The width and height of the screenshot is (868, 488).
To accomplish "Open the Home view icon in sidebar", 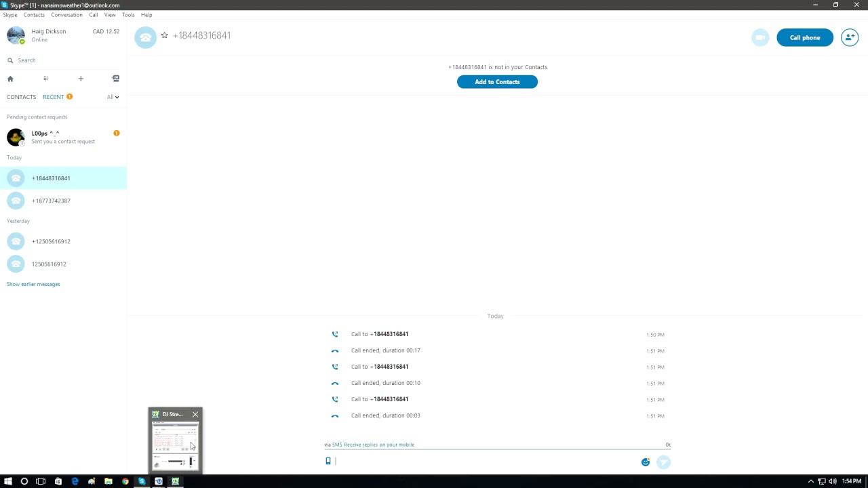I will (10, 79).
